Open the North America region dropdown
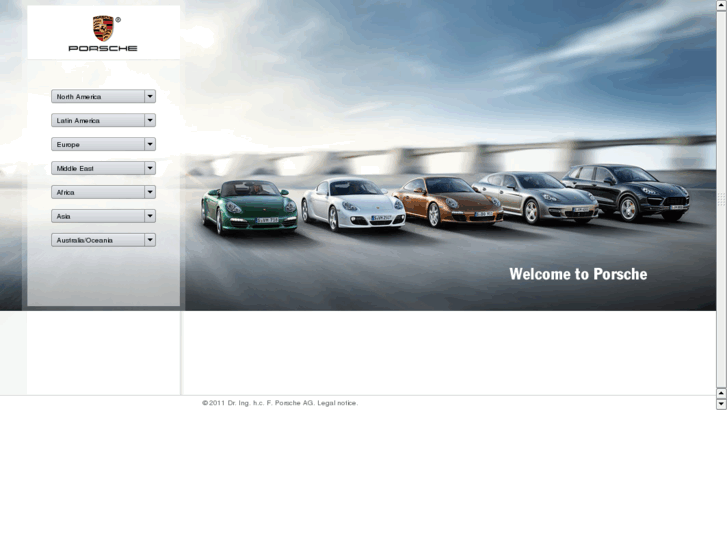The width and height of the screenshot is (727, 545). pyautogui.click(x=103, y=96)
